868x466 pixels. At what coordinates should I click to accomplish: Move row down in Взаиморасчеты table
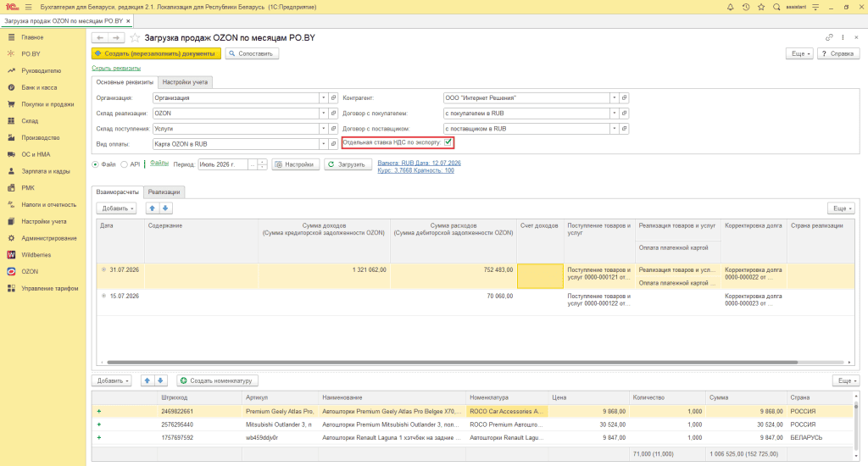point(165,208)
